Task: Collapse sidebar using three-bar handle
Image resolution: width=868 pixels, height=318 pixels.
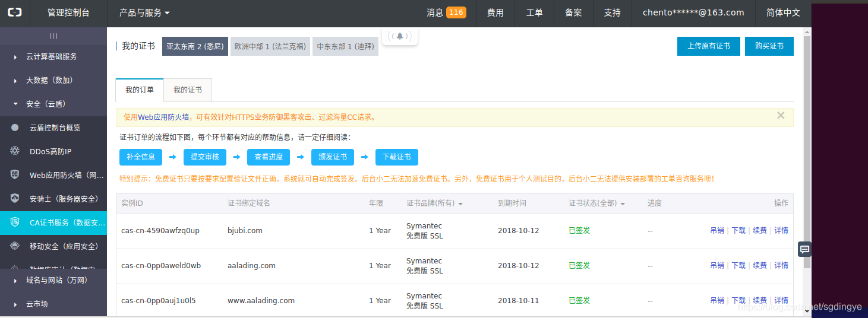Action: pos(53,36)
